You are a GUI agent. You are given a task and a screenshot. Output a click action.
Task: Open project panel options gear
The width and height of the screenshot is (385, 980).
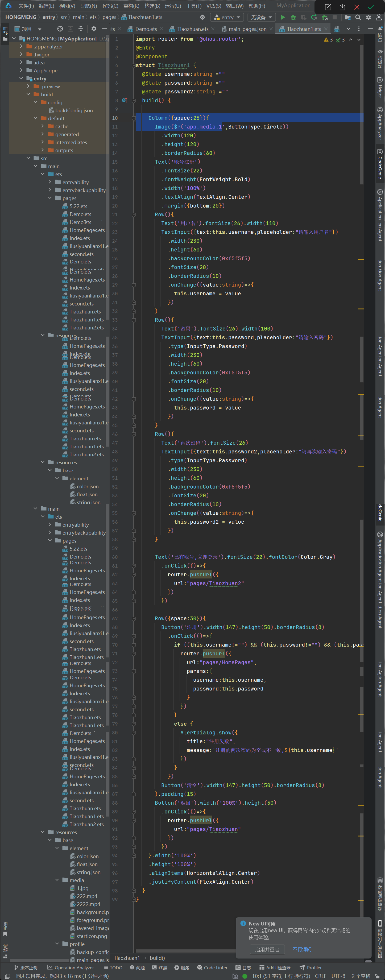pos(94,29)
